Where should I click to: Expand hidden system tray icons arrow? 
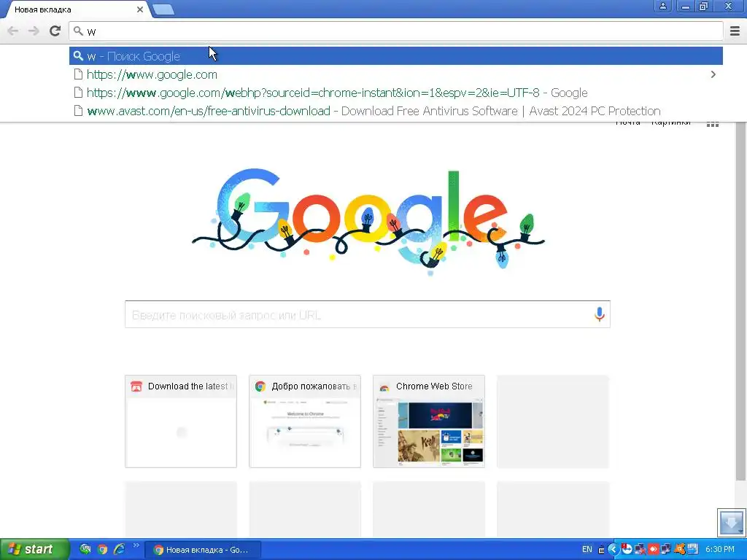pos(613,549)
